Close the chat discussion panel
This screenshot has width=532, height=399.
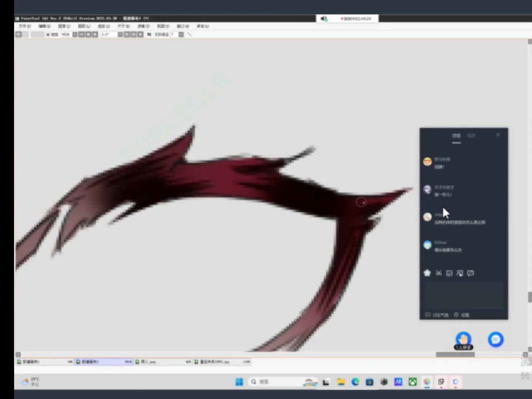[498, 135]
